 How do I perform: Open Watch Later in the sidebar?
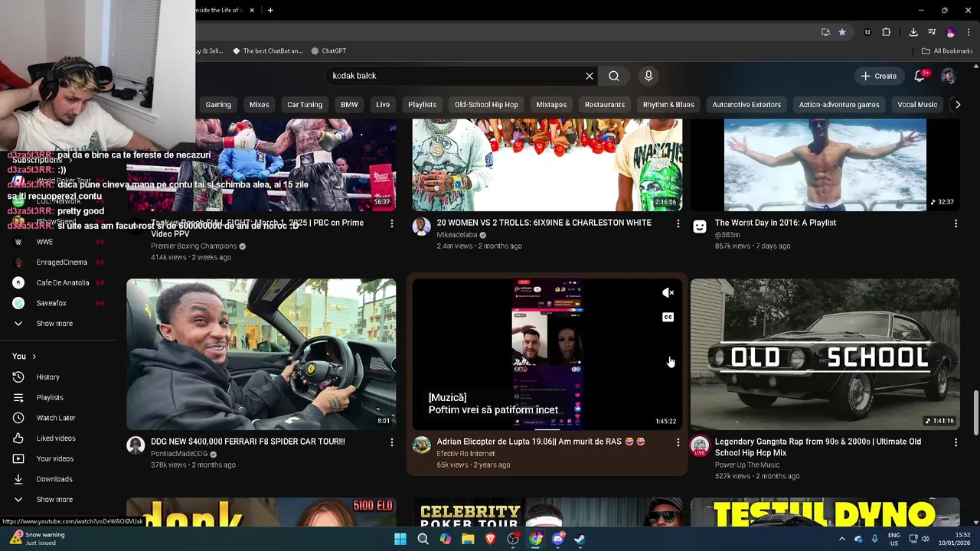(x=55, y=418)
